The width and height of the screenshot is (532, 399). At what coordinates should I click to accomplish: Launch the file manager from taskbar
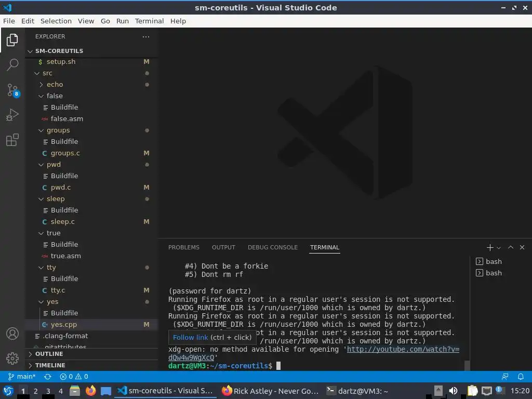pyautogui.click(x=75, y=391)
